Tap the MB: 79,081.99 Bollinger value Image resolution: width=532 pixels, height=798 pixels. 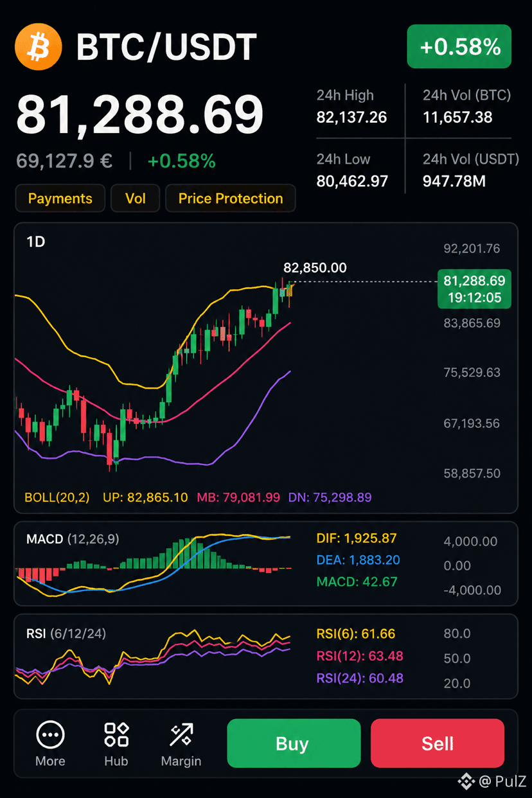coord(238,497)
